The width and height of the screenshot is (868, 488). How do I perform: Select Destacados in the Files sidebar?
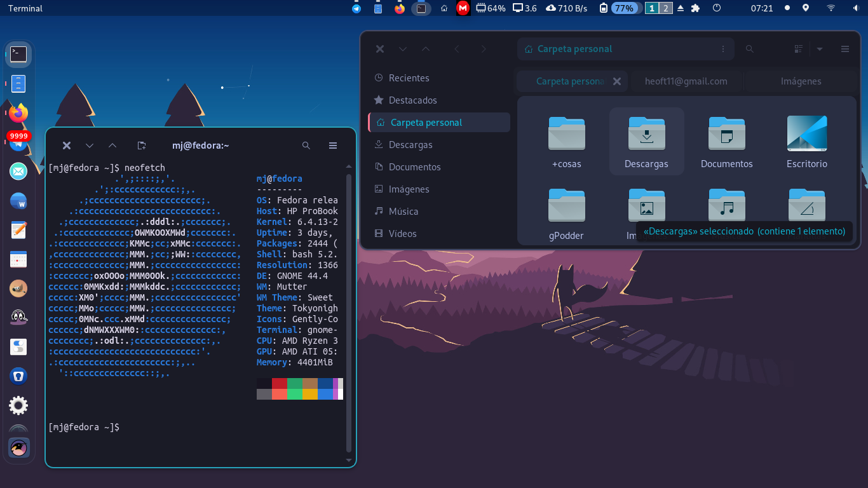(x=438, y=100)
